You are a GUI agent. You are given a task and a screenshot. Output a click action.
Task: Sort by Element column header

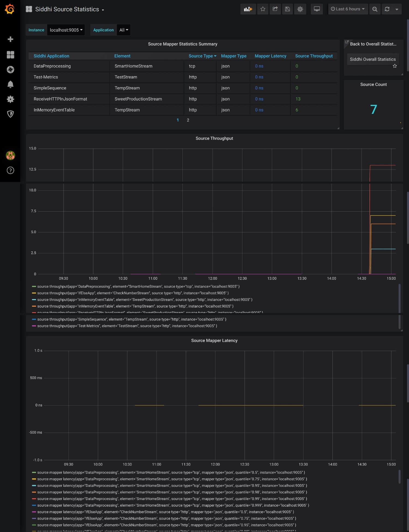pos(122,56)
